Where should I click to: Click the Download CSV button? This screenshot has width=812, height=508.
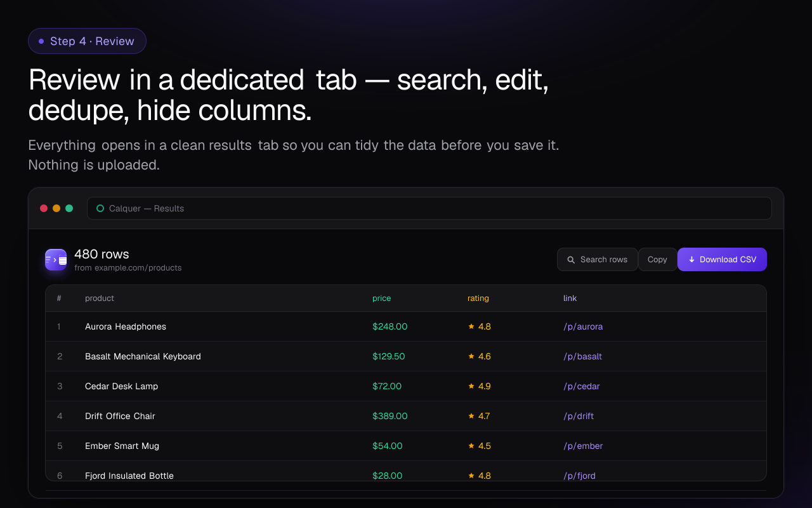tap(722, 260)
